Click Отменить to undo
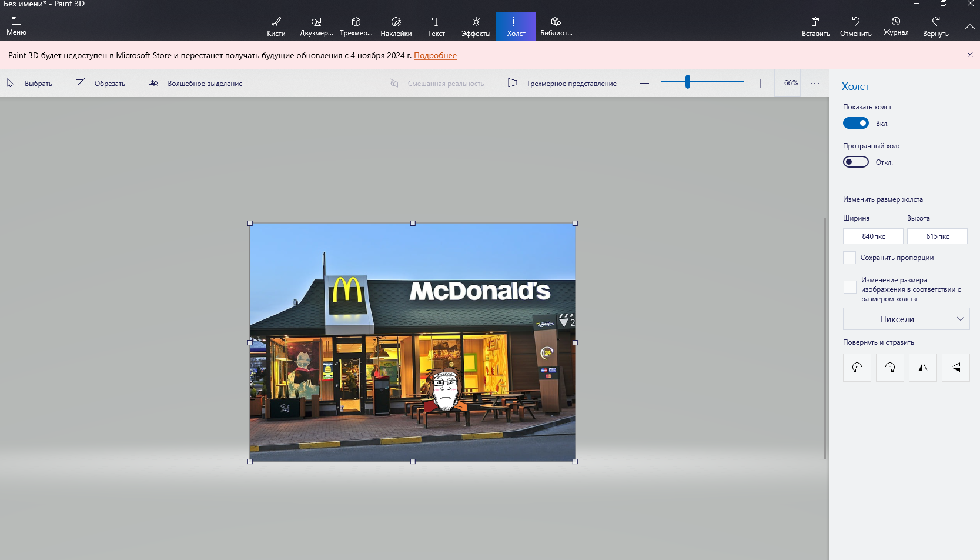This screenshot has height=560, width=980. tap(856, 26)
